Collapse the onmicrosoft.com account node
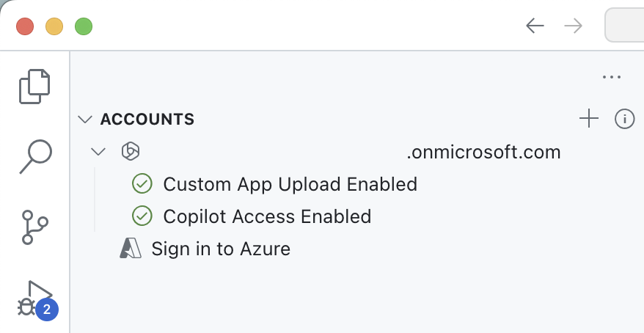The height and width of the screenshot is (333, 644). coord(98,152)
